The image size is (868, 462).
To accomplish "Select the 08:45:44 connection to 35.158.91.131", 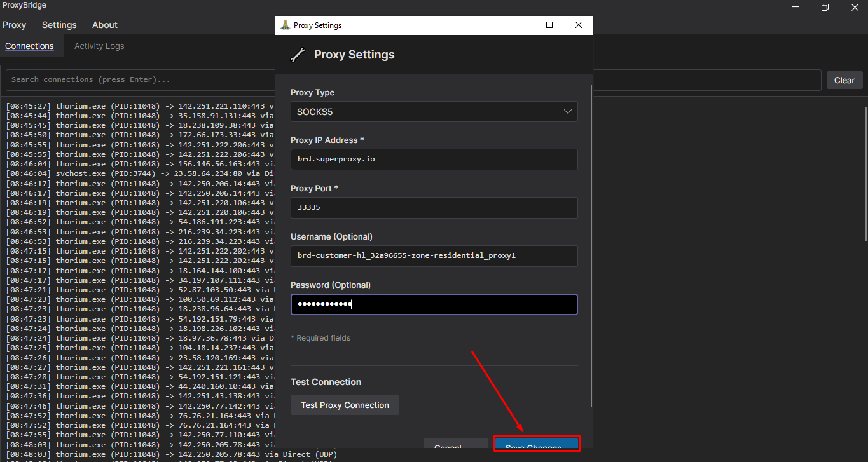I will point(140,116).
